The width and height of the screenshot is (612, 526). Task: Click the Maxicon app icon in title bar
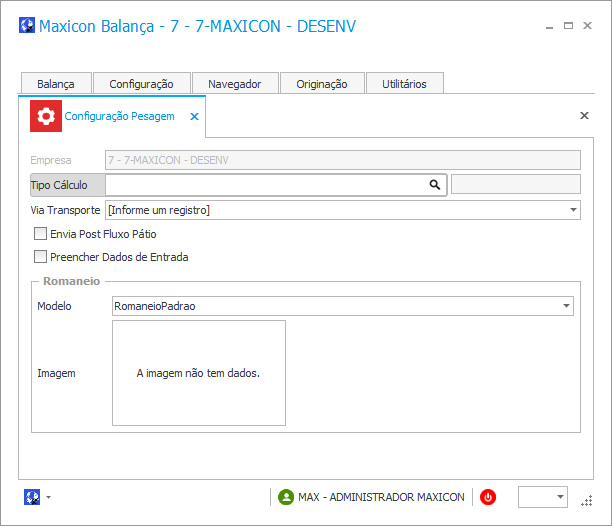coord(27,25)
